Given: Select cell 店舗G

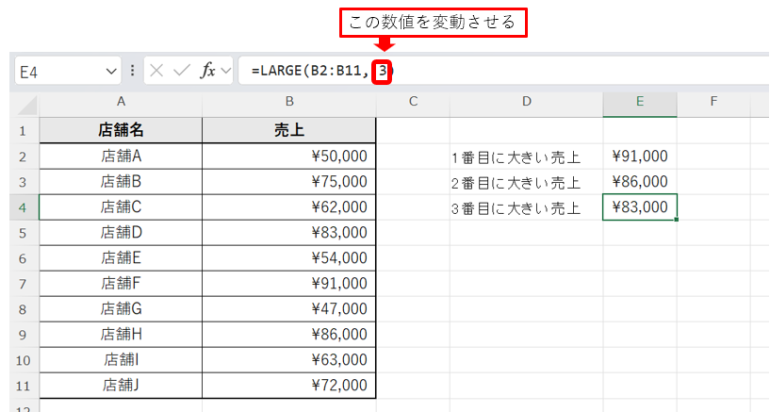Looking at the screenshot, I should click(121, 309).
